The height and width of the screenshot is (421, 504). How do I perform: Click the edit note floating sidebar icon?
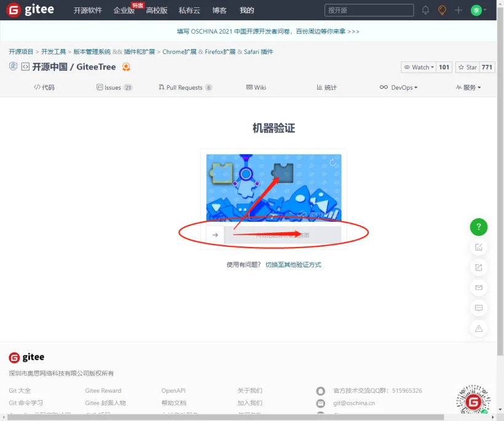[479, 247]
